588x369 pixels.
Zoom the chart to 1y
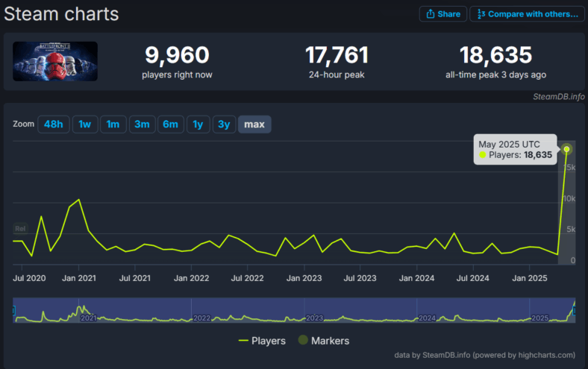click(x=198, y=124)
